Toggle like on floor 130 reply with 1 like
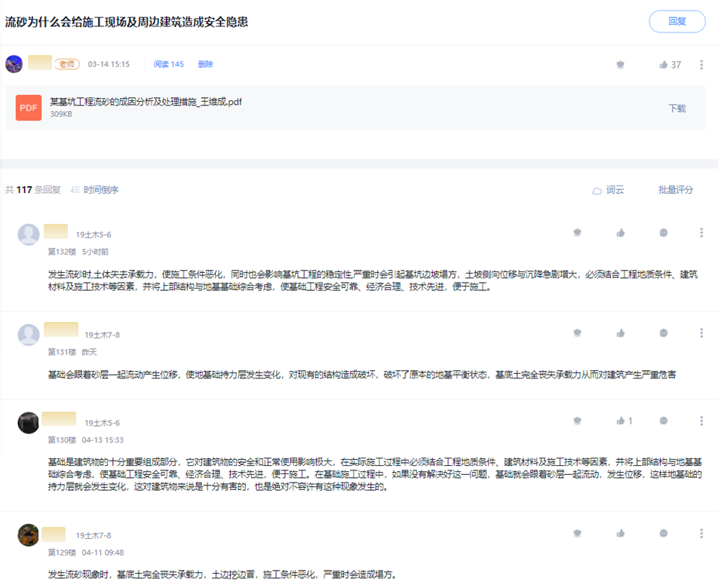718x588 pixels. [x=621, y=421]
